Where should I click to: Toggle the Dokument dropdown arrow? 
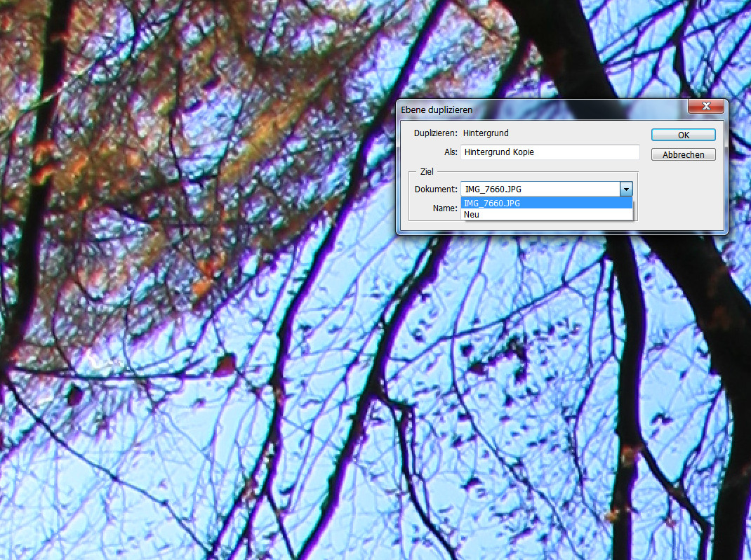tap(626, 189)
